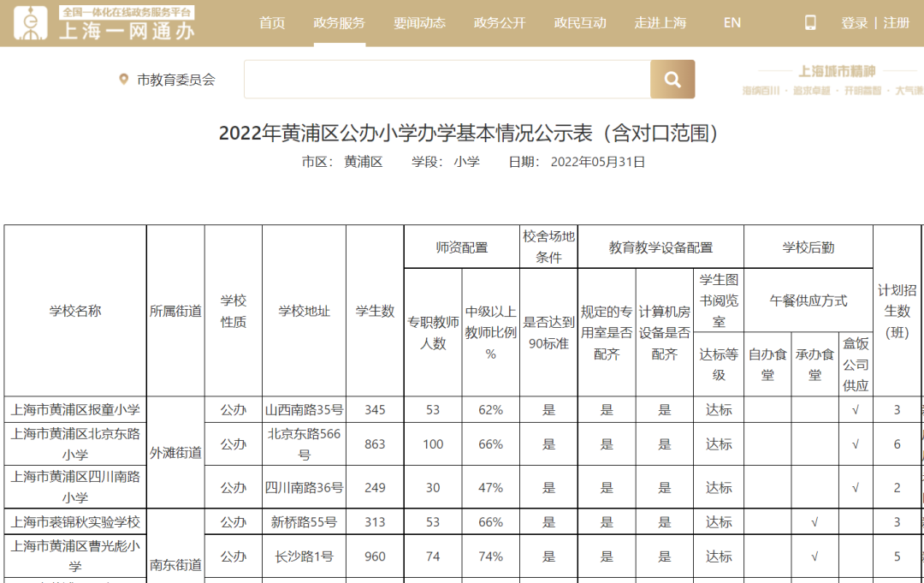This screenshot has height=583, width=924.
Task: Click the 注册 link
Action: (x=897, y=23)
